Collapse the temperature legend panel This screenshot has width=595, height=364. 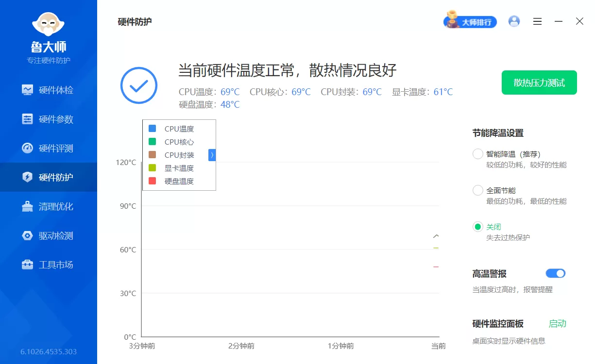pos(211,155)
